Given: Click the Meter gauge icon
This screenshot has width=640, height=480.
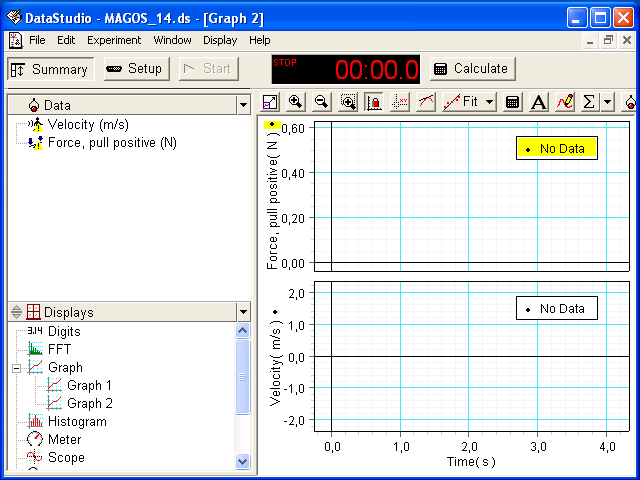Looking at the screenshot, I should [x=35, y=439].
